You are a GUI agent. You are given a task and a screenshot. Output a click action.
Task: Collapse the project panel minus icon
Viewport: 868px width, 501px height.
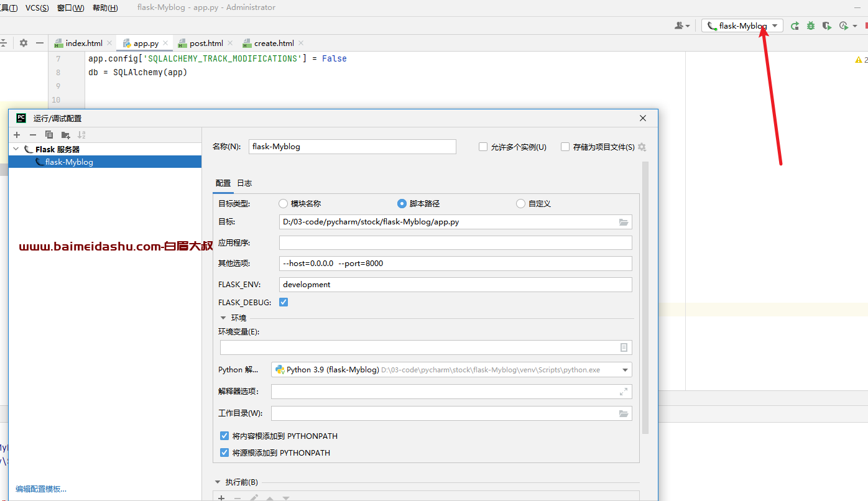click(40, 43)
